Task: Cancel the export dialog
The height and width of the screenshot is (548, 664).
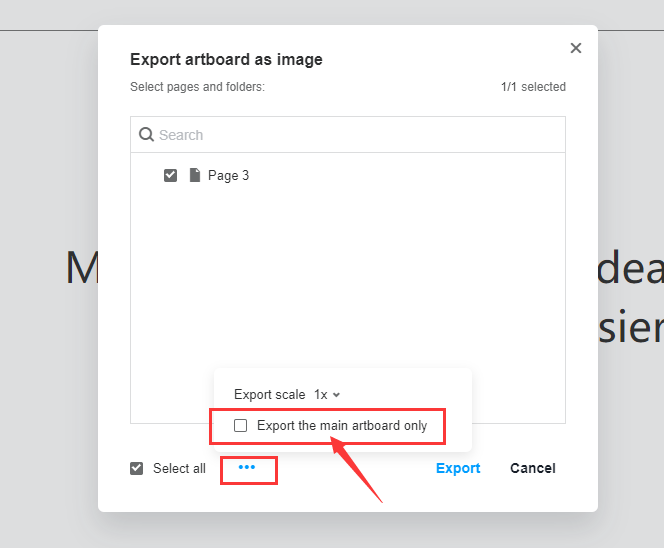Action: (x=532, y=468)
